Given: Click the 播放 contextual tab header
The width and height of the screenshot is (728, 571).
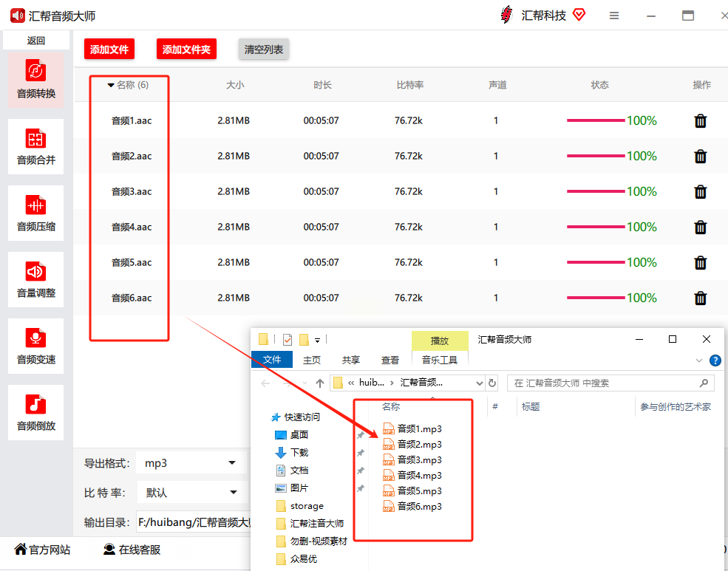Looking at the screenshot, I should click(x=440, y=341).
